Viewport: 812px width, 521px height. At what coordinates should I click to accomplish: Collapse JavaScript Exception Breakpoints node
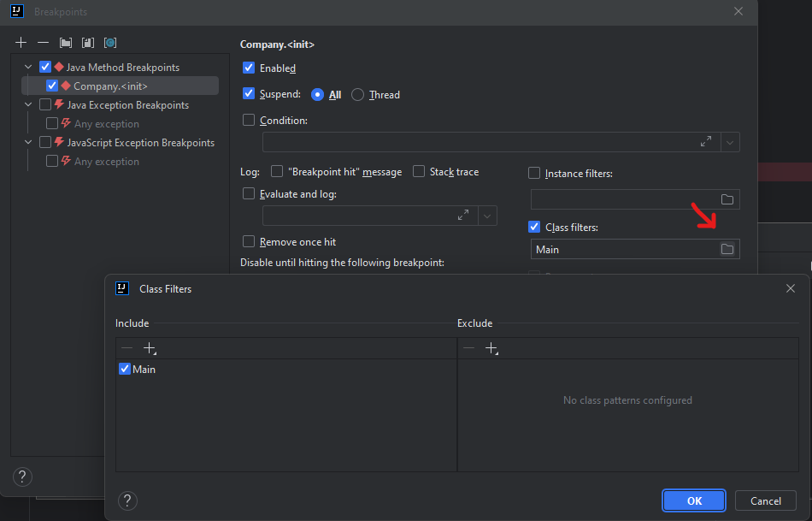(28, 143)
